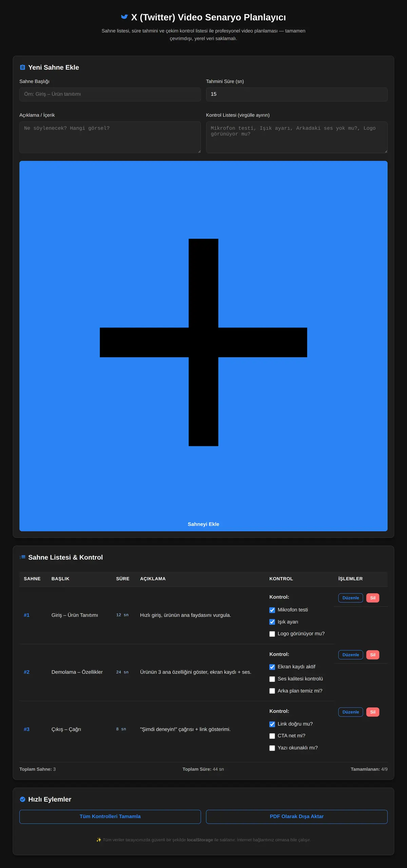Click the #2 scene number
Viewport: 407px width, 868px height.
coord(26,672)
